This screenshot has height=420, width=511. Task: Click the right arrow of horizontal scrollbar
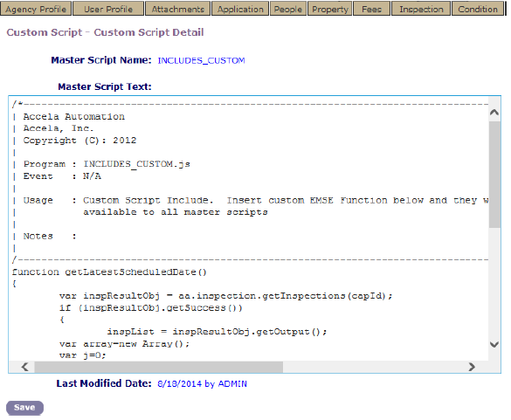click(472, 367)
